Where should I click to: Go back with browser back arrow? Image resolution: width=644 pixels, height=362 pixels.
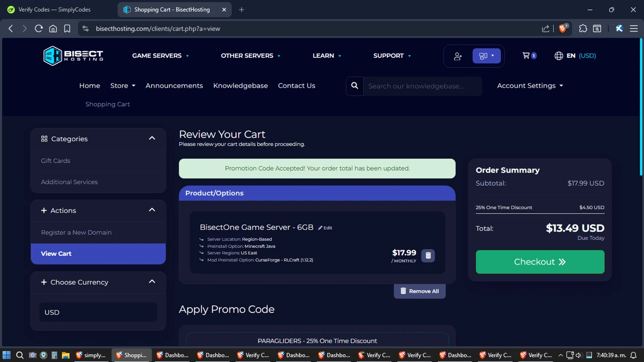tap(11, 29)
